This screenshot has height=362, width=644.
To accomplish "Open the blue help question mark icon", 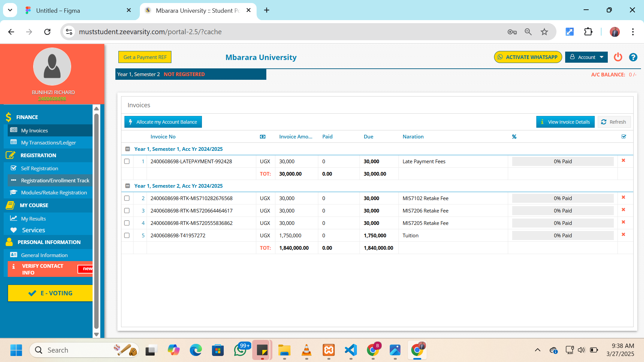I will point(633,57).
